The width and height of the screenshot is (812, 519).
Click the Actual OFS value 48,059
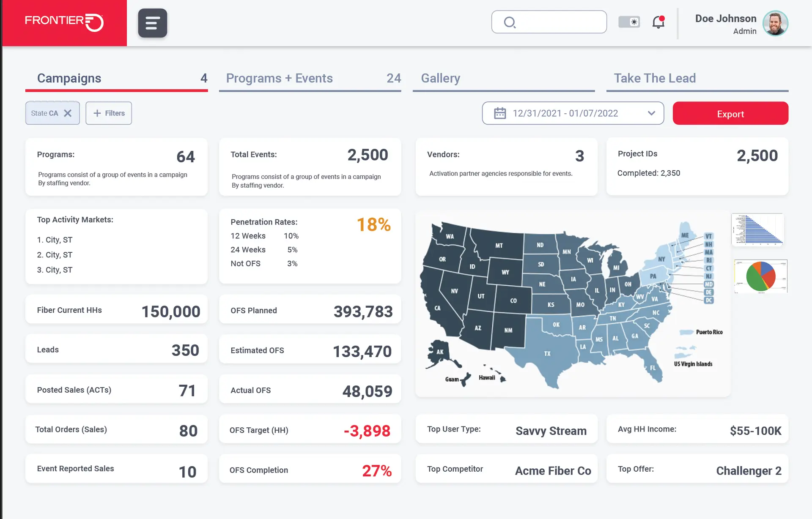[367, 391]
